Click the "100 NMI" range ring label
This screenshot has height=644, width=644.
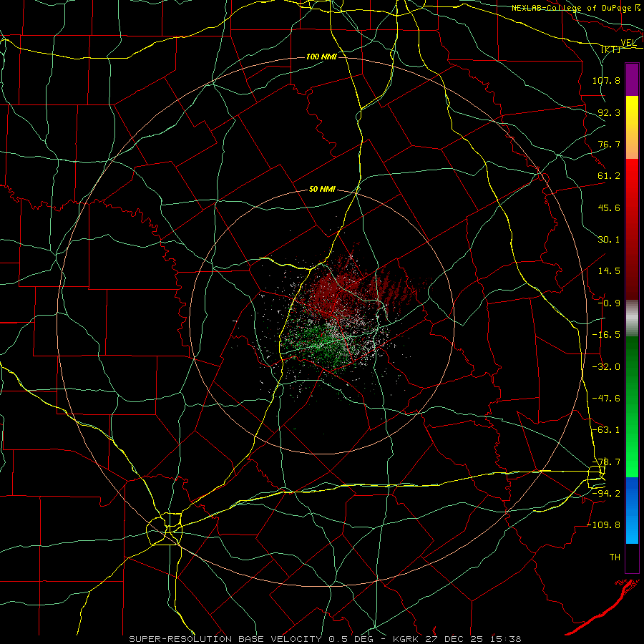pos(321,57)
